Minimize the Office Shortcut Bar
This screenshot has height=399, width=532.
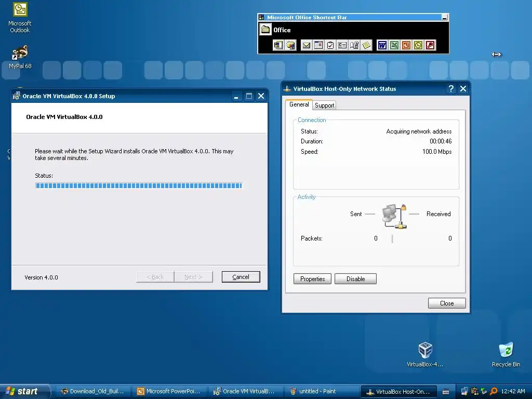tap(445, 17)
